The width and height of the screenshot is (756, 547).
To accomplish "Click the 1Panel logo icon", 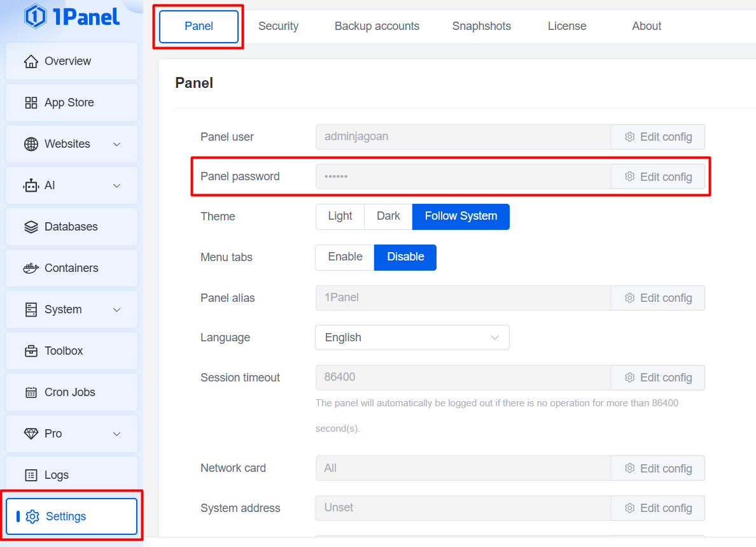I will 35,17.
